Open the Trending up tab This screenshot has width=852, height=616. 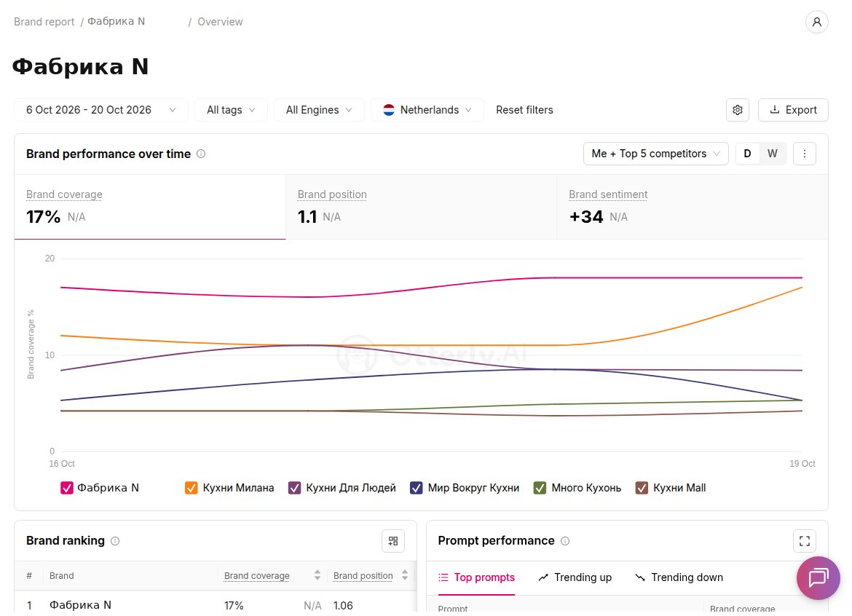click(575, 577)
